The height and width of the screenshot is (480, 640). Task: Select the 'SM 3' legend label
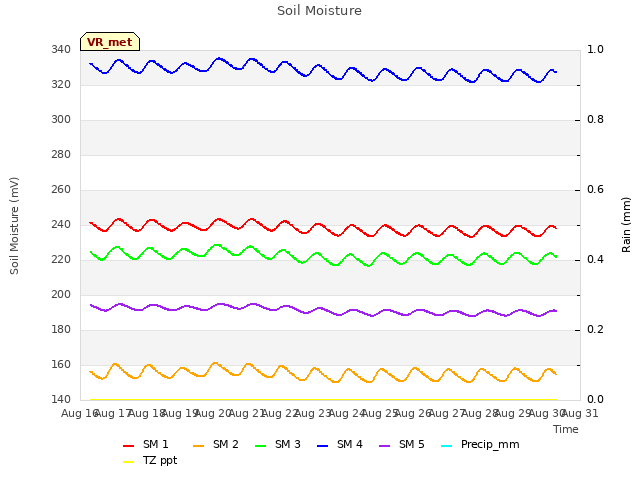[288, 444]
